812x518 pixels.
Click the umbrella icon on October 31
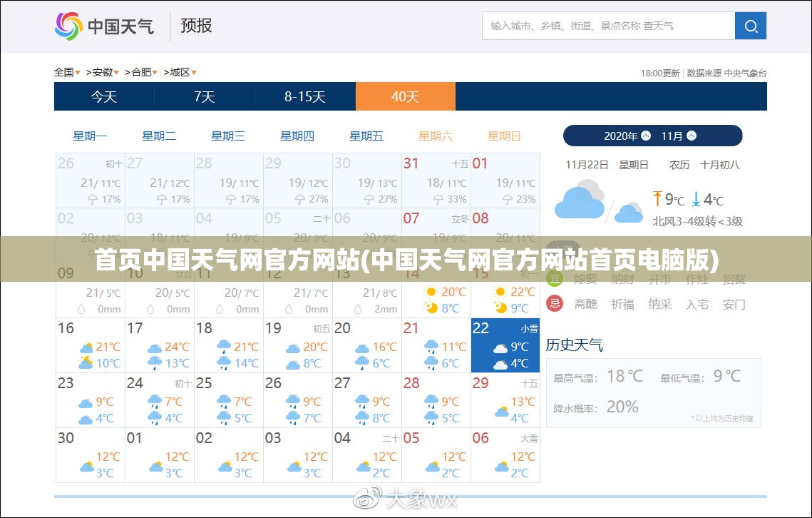click(x=438, y=199)
